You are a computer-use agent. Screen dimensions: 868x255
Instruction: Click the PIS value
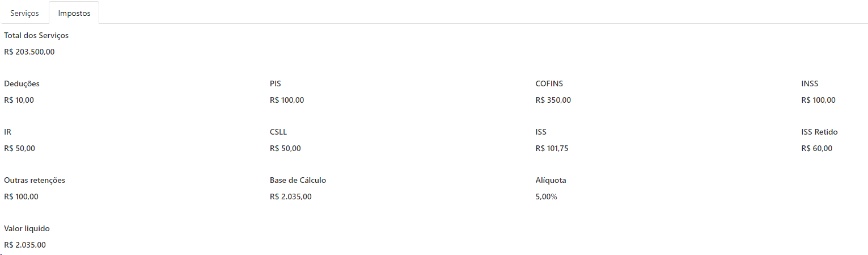click(287, 101)
